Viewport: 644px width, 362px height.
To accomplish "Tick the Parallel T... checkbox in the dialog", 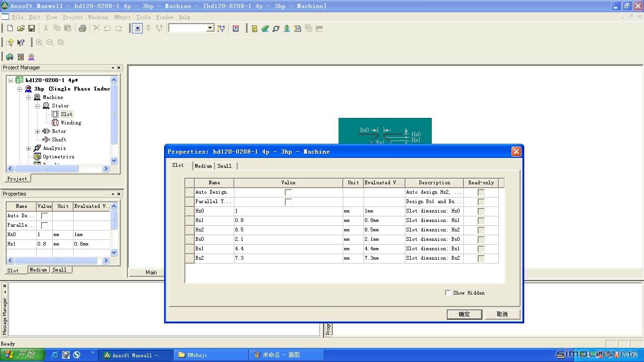I will 288,202.
